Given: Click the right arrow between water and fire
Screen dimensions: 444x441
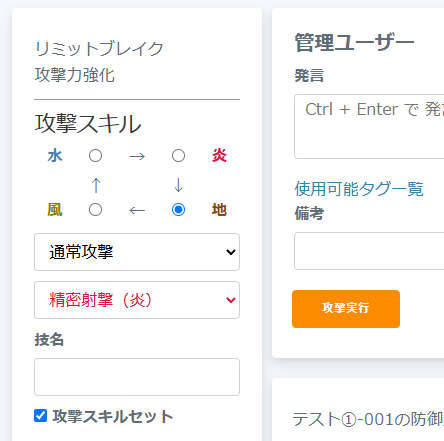Looking at the screenshot, I should click(x=137, y=156).
